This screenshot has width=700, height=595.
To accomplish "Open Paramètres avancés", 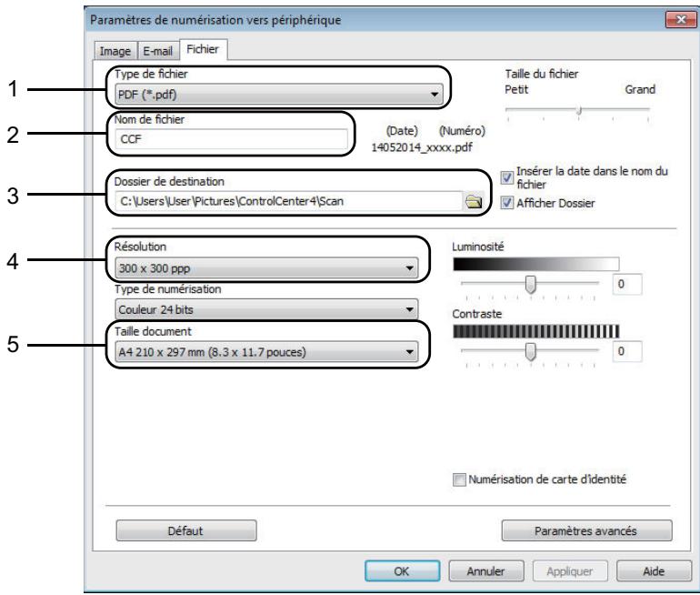I will 586,530.
